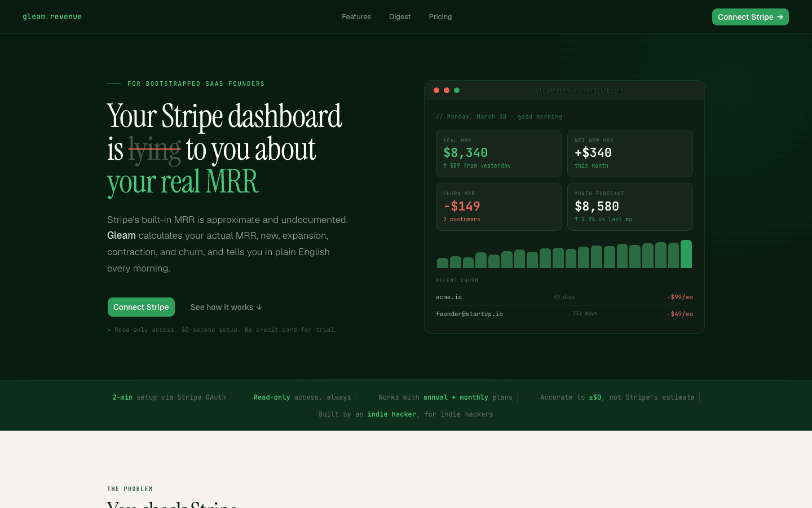The height and width of the screenshot is (508, 812).
Task: Open the Features nav link
Action: 356,17
